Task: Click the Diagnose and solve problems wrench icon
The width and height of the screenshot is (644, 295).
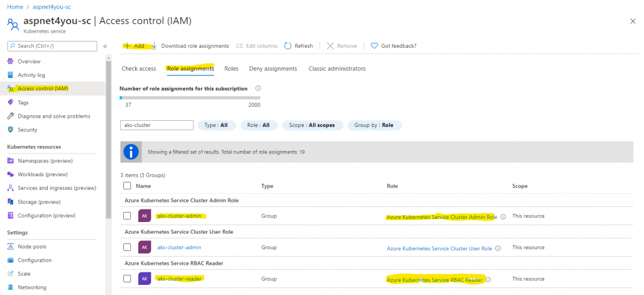Action: (x=11, y=116)
